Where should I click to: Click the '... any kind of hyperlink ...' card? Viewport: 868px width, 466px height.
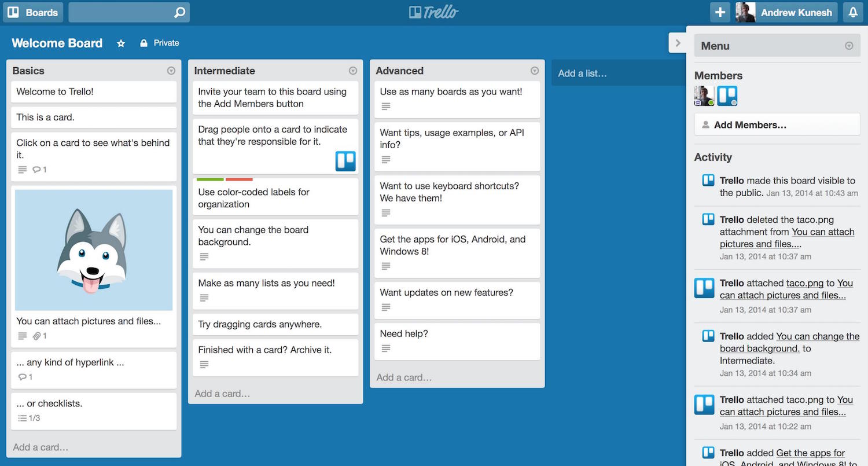(x=94, y=370)
